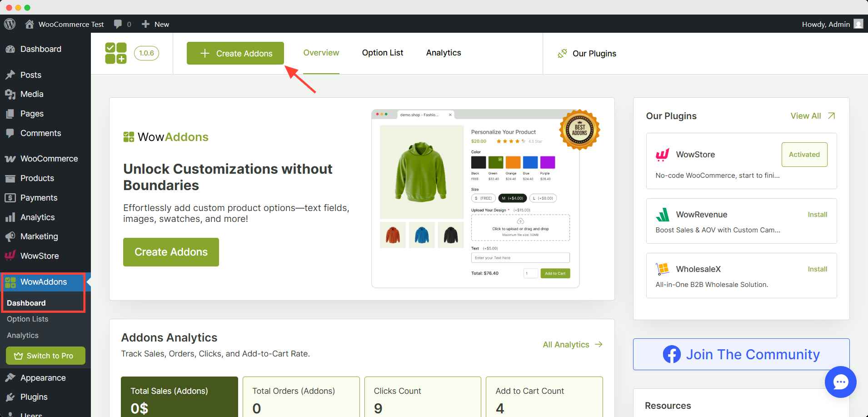This screenshot has width=868, height=417.
Task: Click the version 1.0.6 badge
Action: point(146,53)
